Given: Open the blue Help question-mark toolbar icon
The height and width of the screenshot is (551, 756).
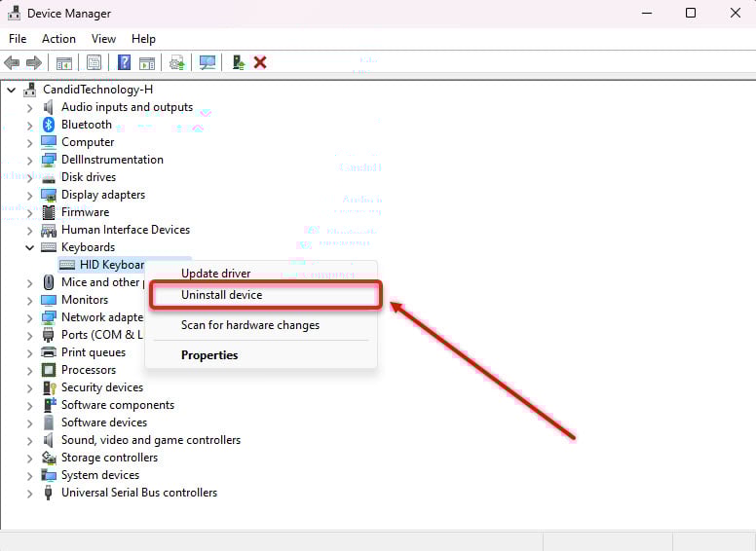Looking at the screenshot, I should (x=124, y=62).
